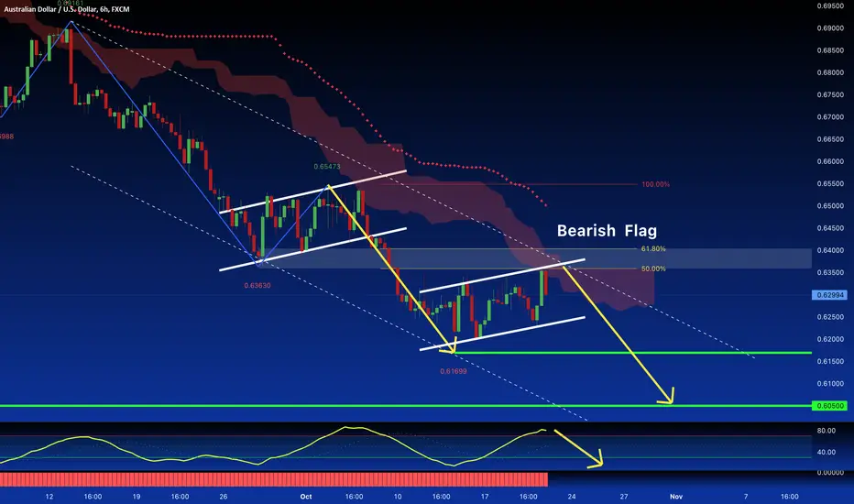Click the 0.61699 swing low label
Viewport: 854px width, 504px height.
click(454, 371)
